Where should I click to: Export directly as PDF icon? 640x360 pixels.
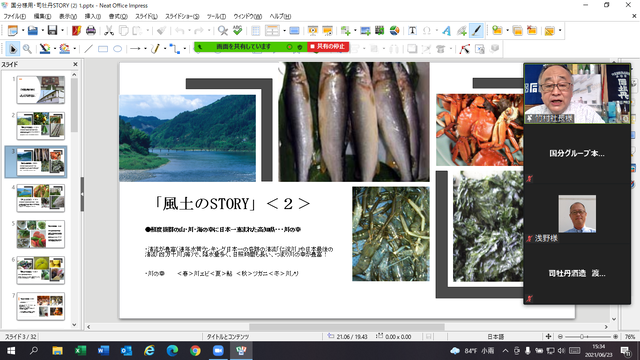(76, 31)
